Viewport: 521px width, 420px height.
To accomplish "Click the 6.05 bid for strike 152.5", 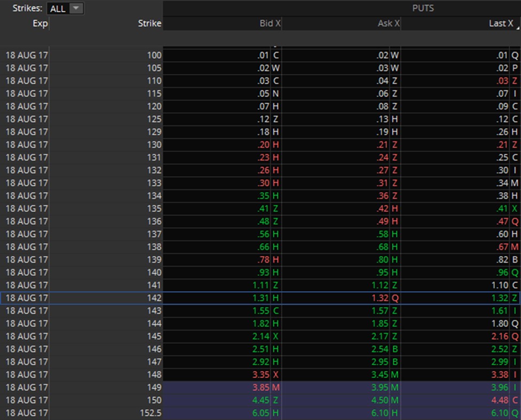I will (x=260, y=413).
